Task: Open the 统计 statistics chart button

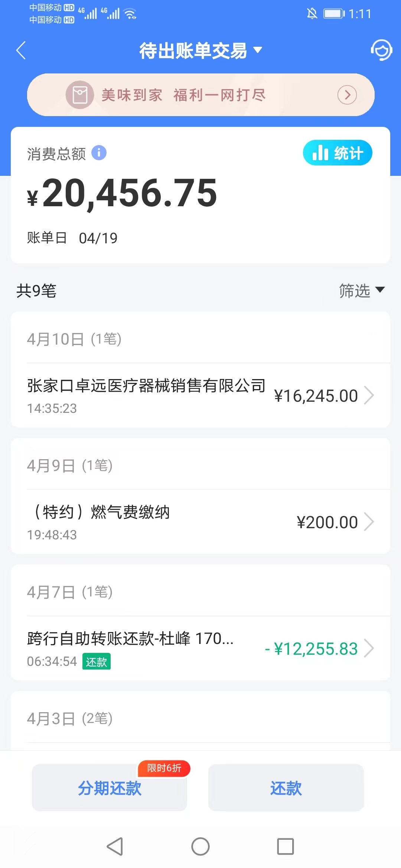Action: pyautogui.click(x=338, y=153)
